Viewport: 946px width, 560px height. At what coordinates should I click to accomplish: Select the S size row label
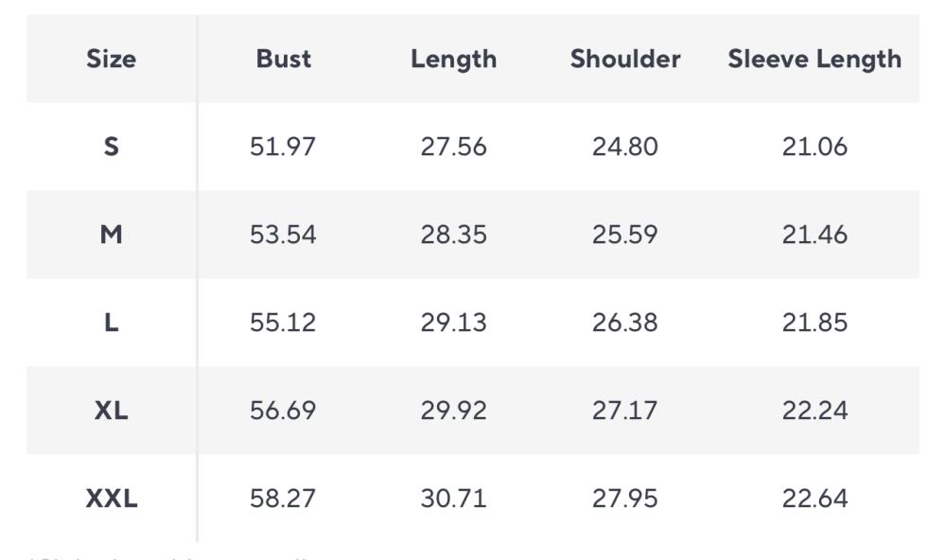(112, 147)
